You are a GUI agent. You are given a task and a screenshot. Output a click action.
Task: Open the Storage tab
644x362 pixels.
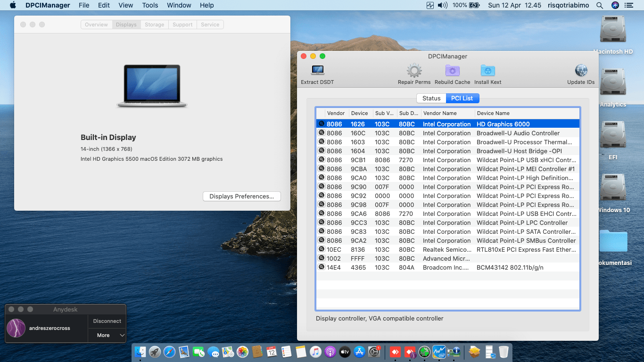pyautogui.click(x=155, y=25)
